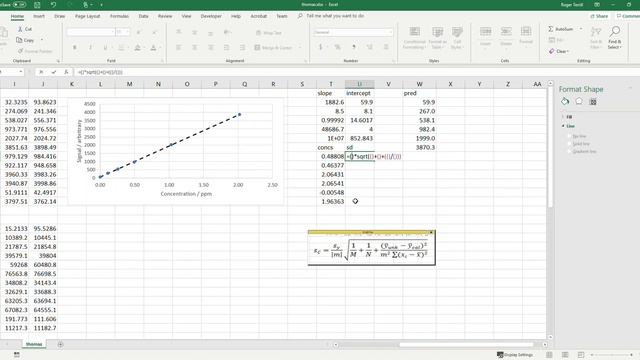
Task: Expand the AutoSum dropdown arrow
Action: [580, 29]
